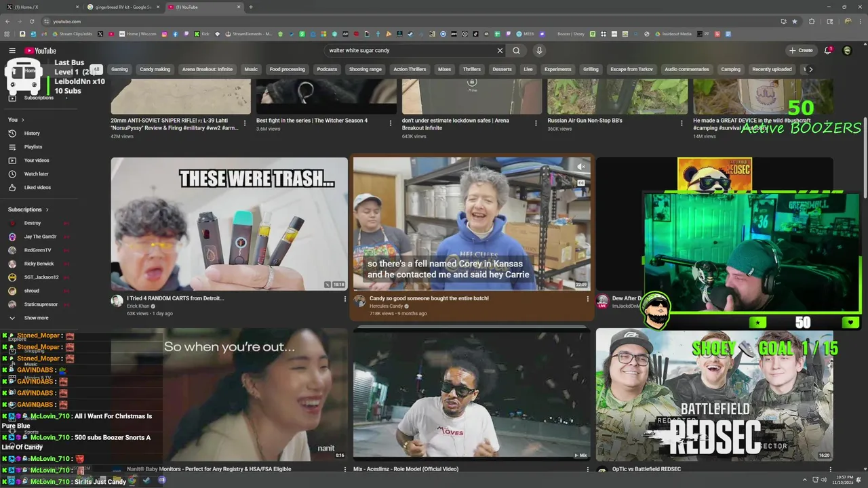Select the Podcasts filter chip

click(x=327, y=69)
